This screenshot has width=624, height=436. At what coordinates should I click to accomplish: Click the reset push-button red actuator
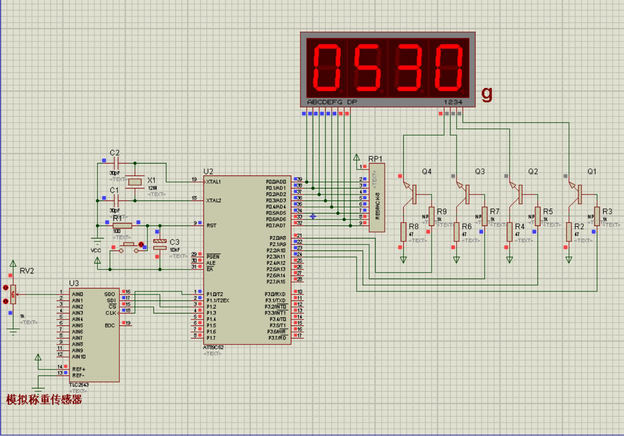point(141,244)
